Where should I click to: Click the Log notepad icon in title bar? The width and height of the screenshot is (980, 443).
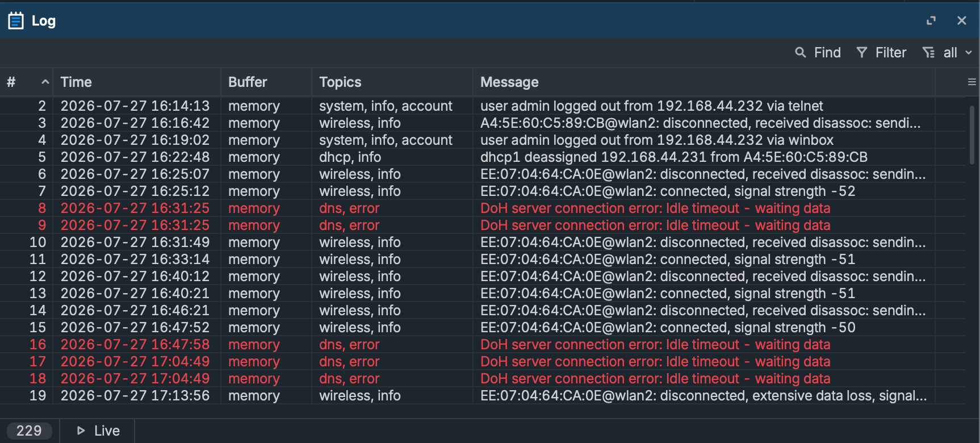tap(16, 21)
